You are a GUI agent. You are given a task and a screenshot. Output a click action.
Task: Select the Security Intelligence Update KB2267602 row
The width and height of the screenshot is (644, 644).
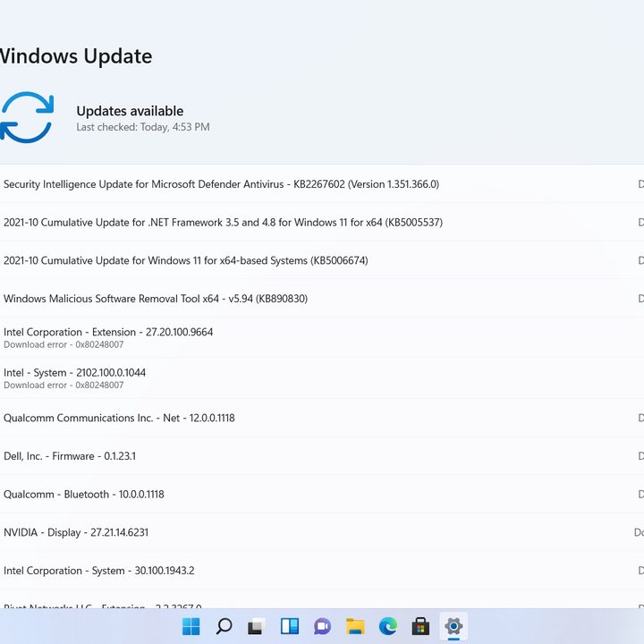tap(322, 184)
